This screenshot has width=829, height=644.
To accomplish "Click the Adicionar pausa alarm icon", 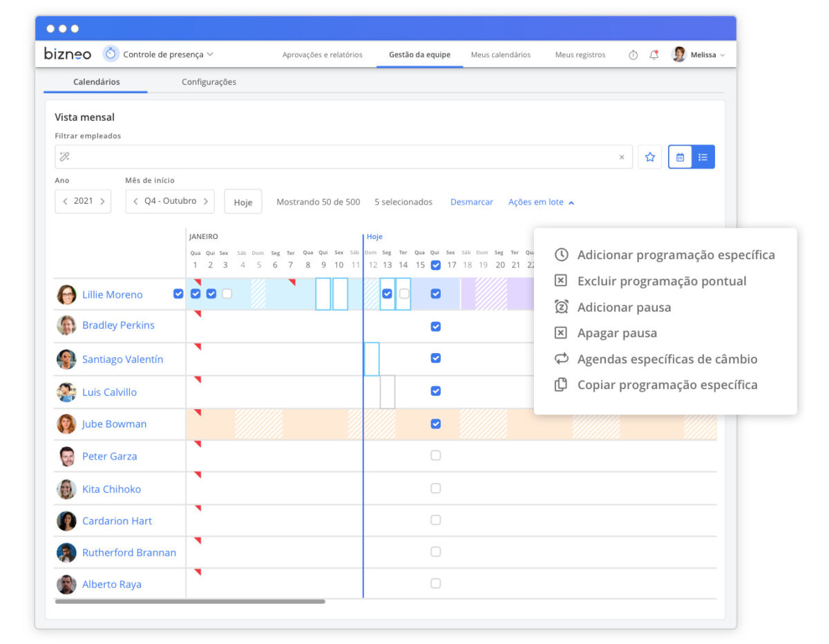I will point(561,307).
